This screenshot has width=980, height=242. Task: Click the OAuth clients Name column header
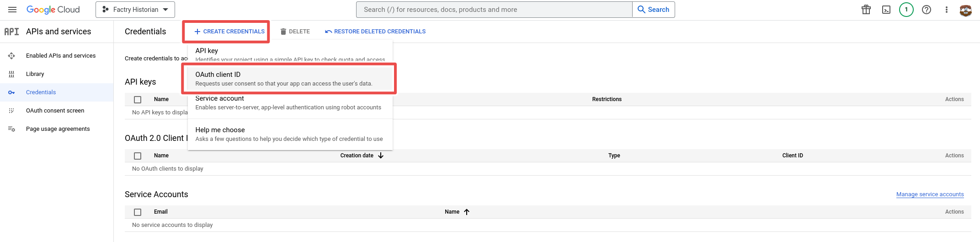[x=161, y=156]
